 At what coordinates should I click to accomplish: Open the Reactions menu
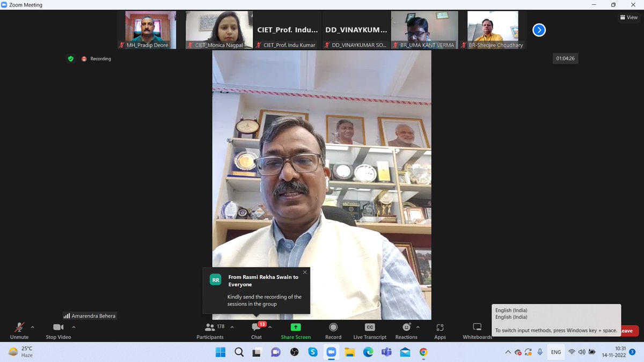click(406, 330)
